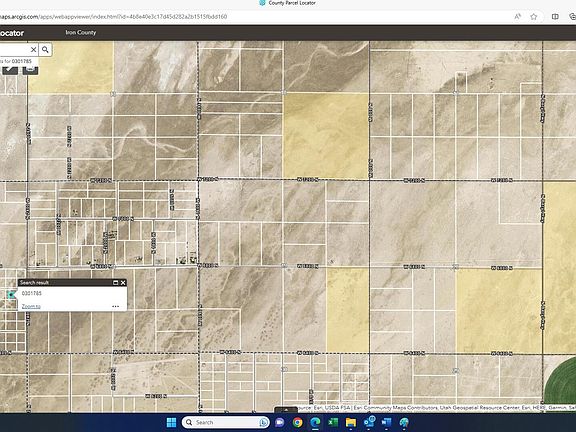Open the last globe-like taskbar icon
Viewport: 576px width, 432px height.
tap(404, 422)
